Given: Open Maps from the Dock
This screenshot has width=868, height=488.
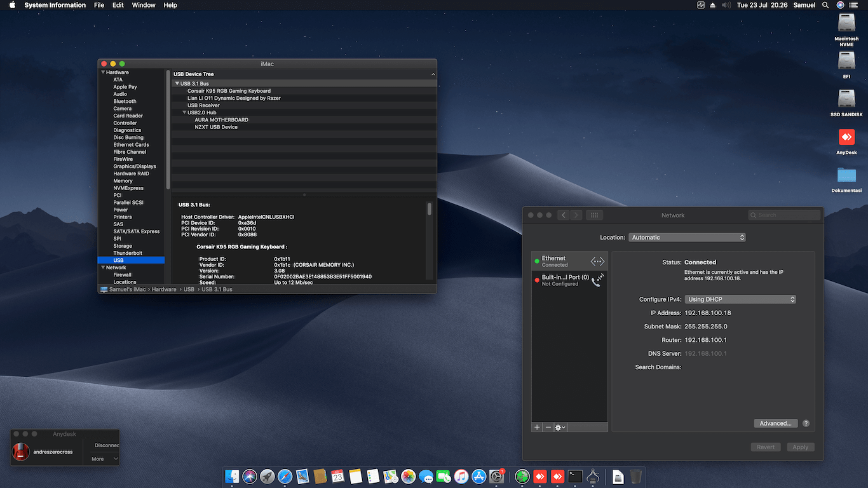Looking at the screenshot, I should 391,476.
